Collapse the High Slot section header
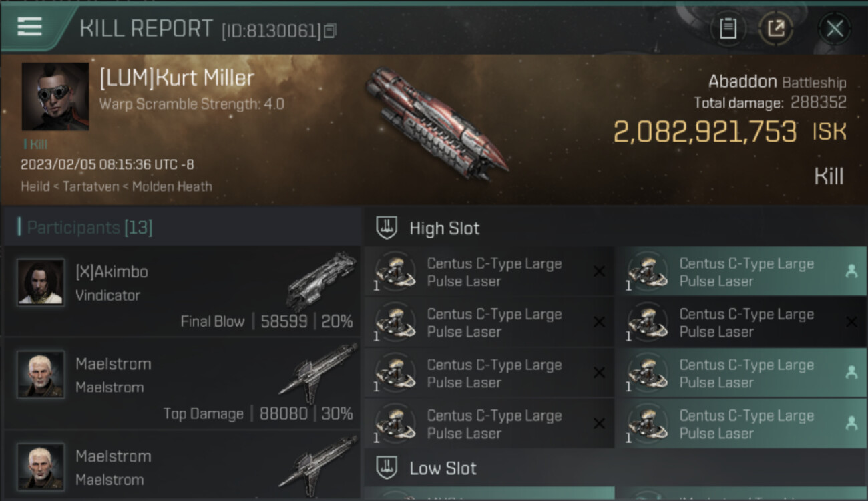The height and width of the screenshot is (501, 868). [615, 228]
